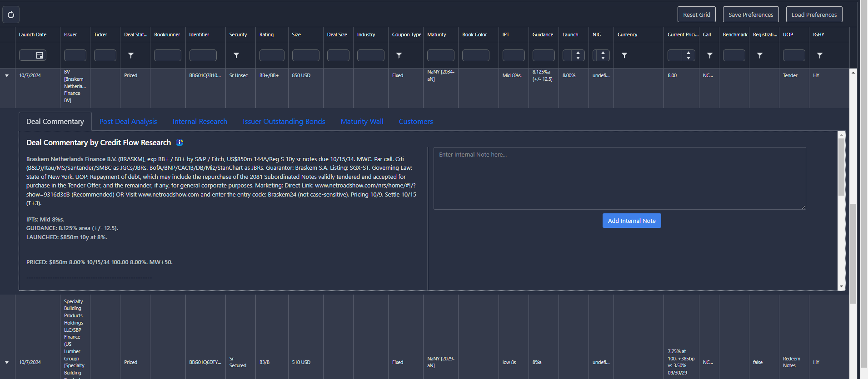This screenshot has height=379, width=868.
Task: Click the 'Sr Unsec' security cell
Action: click(239, 76)
